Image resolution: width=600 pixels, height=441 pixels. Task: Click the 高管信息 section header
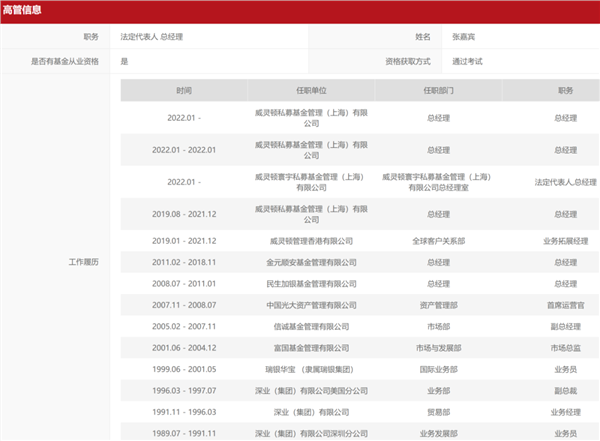(x=22, y=10)
